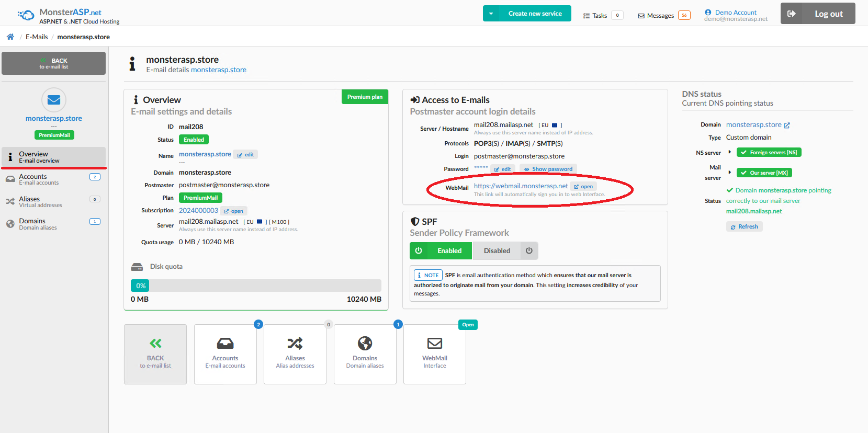Open the Accounts sidebar item
The height and width of the screenshot is (433, 868).
[x=53, y=179]
